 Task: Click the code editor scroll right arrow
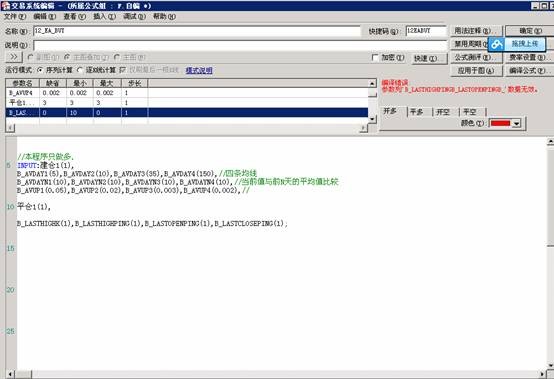pos(542,374)
